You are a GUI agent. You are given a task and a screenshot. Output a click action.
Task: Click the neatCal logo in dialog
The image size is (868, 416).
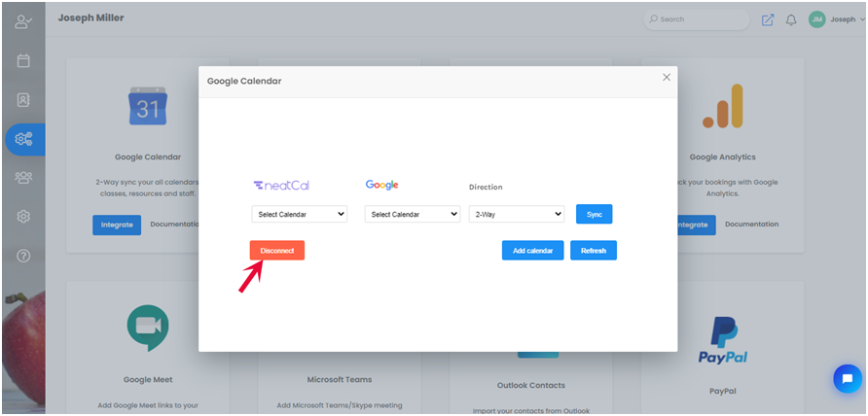coord(281,186)
